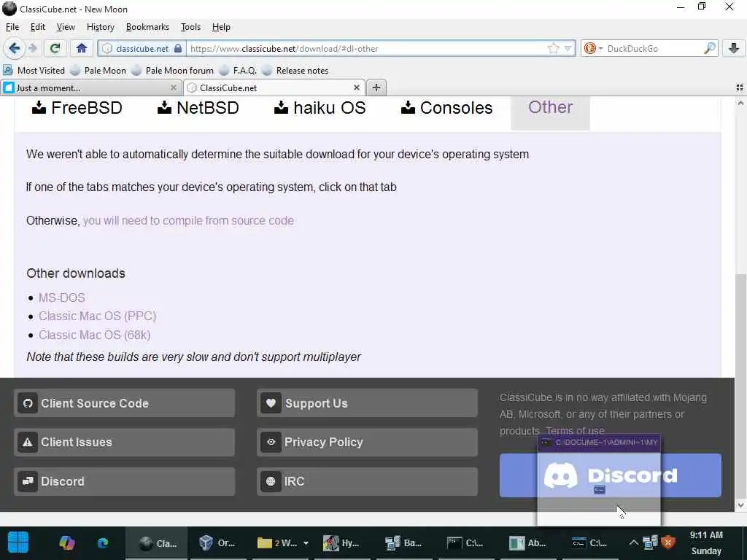Click the Support Us button
This screenshot has height=560, width=747.
pos(367,403)
